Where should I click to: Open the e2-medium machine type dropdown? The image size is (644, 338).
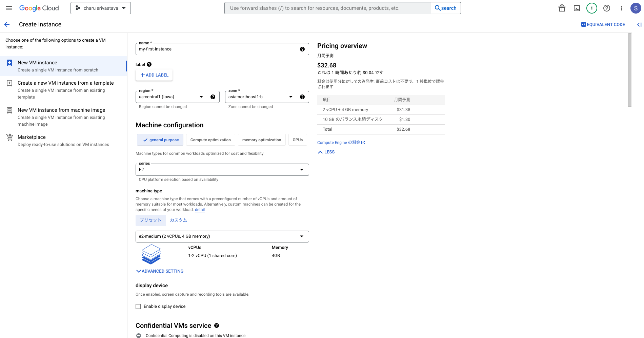(x=301, y=236)
